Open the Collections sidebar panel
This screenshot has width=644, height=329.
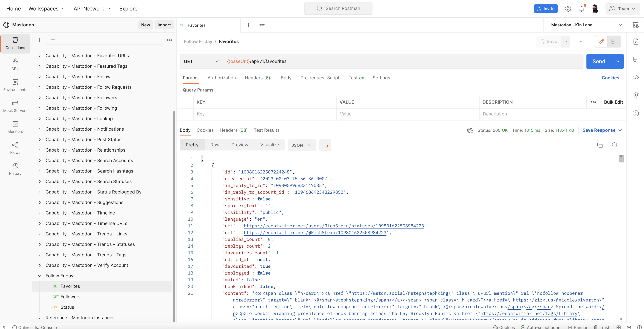(x=15, y=43)
